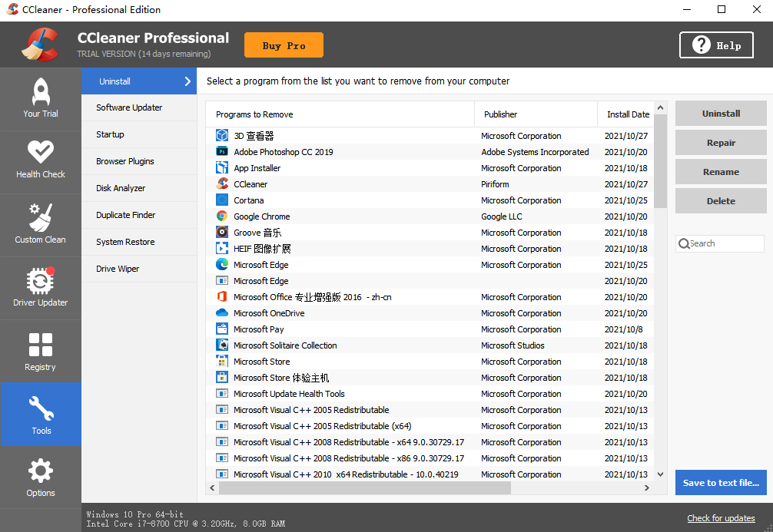The width and height of the screenshot is (773, 532).
Task: Click the horizontal scrollbar right arrow
Action: pos(647,487)
